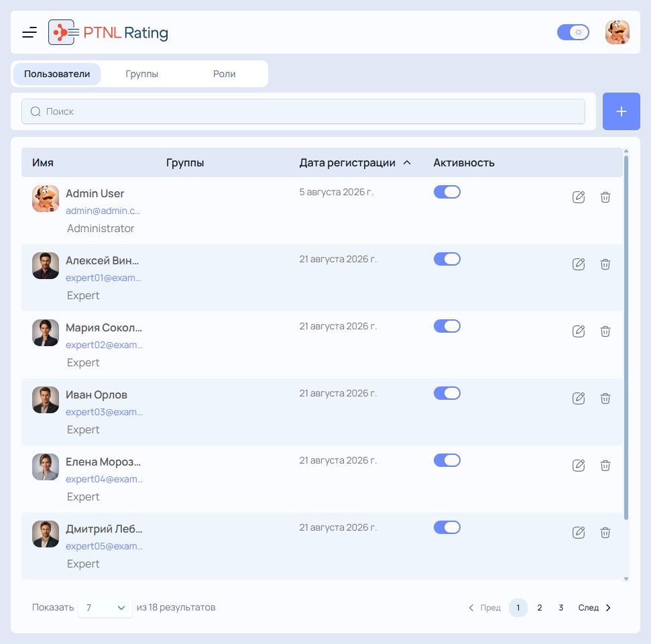Click the Активность column header
The image size is (651, 644).
click(464, 162)
